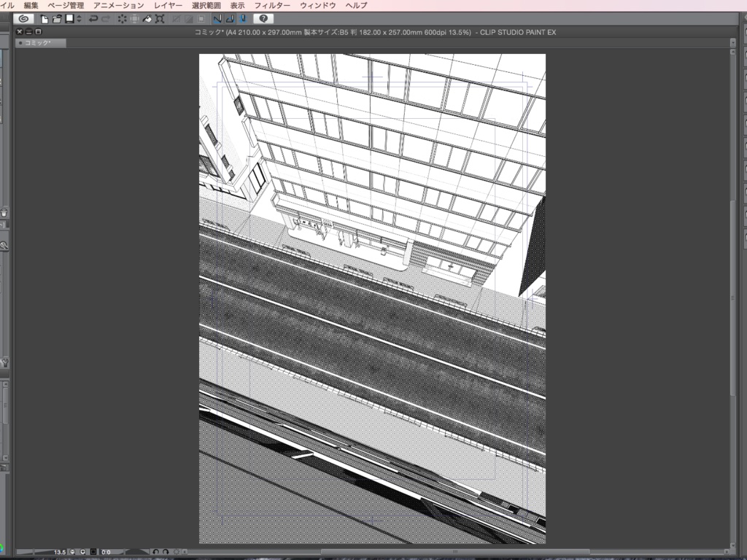Select the コミック page tab
This screenshot has width=747, height=560.
tap(40, 42)
